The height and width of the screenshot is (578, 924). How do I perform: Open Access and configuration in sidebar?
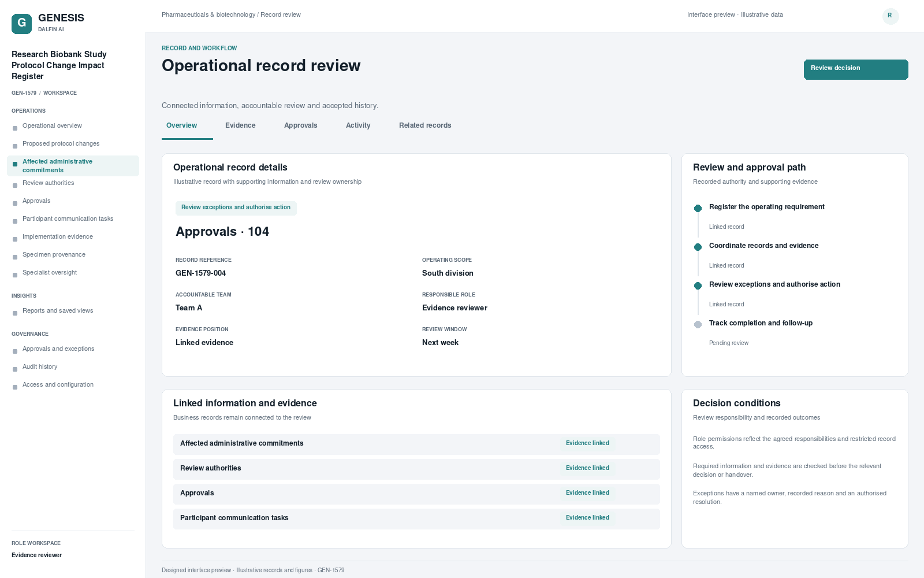point(73,385)
